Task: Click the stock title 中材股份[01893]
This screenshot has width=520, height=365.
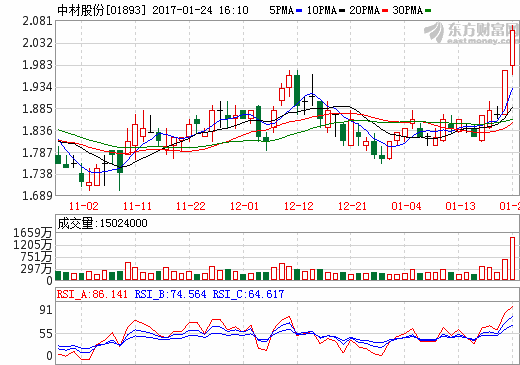Action: pyautogui.click(x=102, y=10)
